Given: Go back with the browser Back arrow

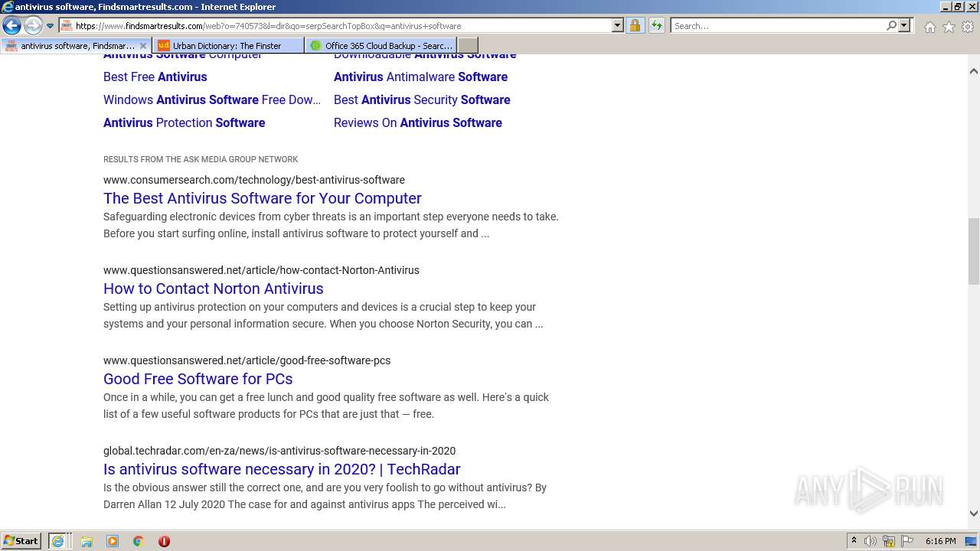Looking at the screenshot, I should [11, 26].
